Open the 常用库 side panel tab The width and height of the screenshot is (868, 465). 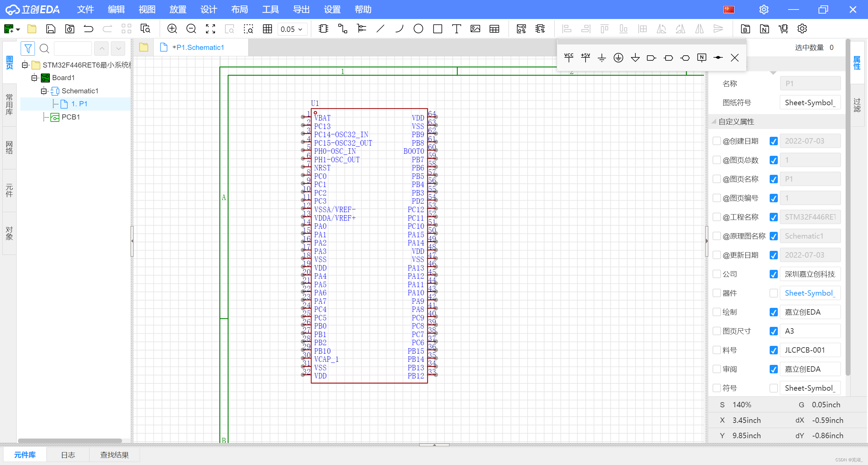[x=9, y=105]
